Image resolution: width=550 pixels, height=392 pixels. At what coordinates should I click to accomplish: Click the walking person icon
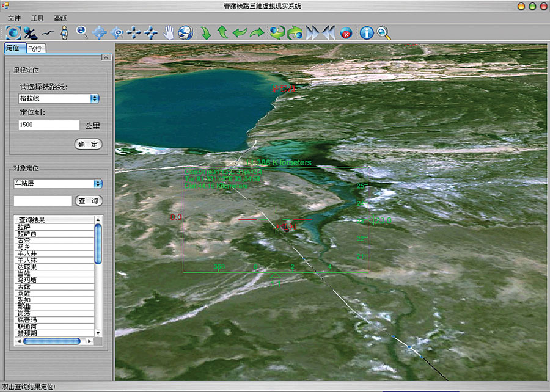tap(64, 32)
